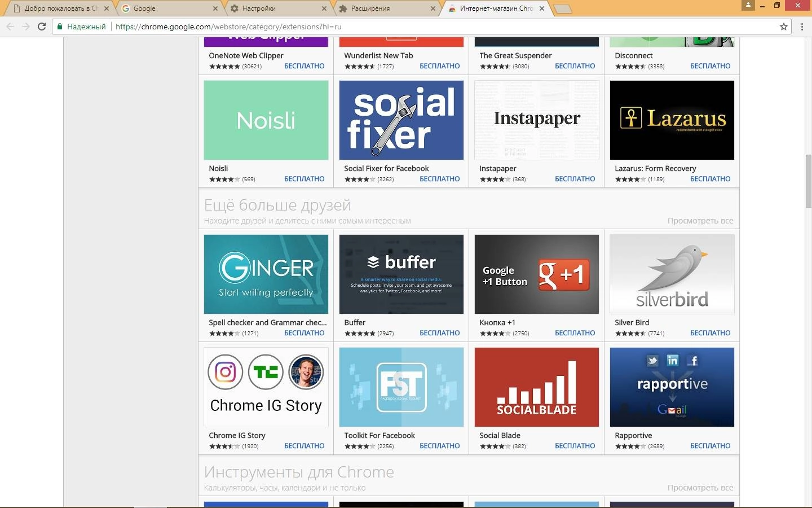Click the secure padlock icon
The height and width of the screenshot is (508, 812).
60,27
